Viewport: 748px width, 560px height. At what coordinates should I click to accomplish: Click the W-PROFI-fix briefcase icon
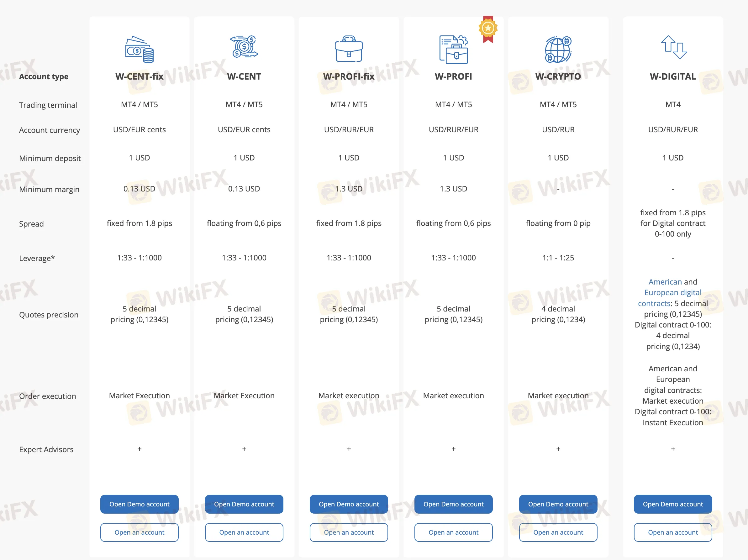coord(349,49)
